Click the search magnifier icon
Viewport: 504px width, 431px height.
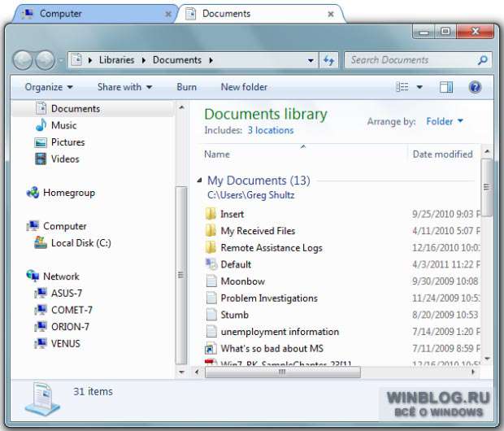click(483, 60)
